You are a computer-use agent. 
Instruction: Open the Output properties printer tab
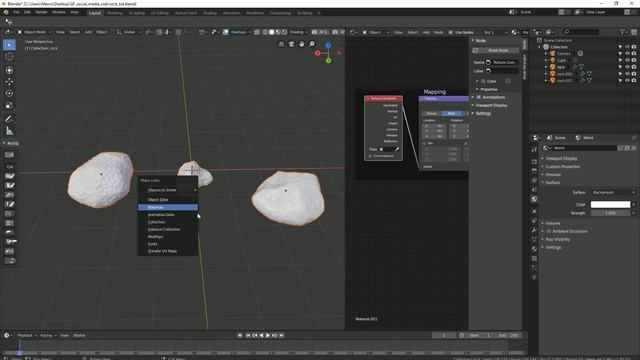pyautogui.click(x=534, y=171)
